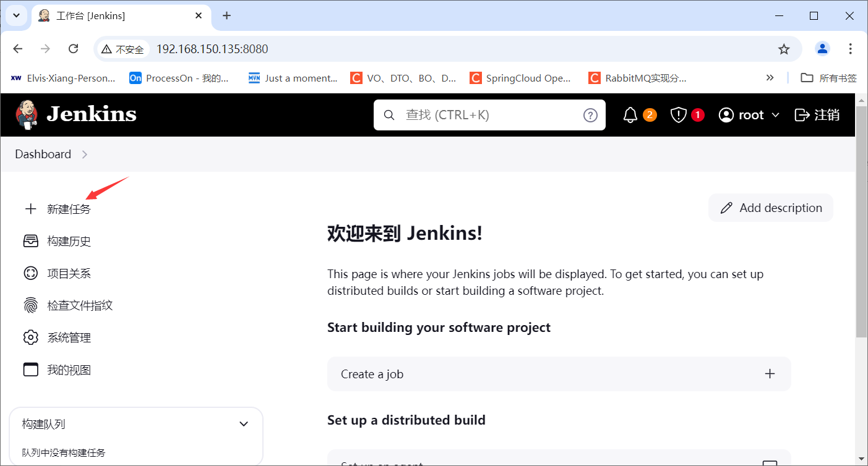
Task: Click the plus icon on Create a job
Action: click(770, 374)
